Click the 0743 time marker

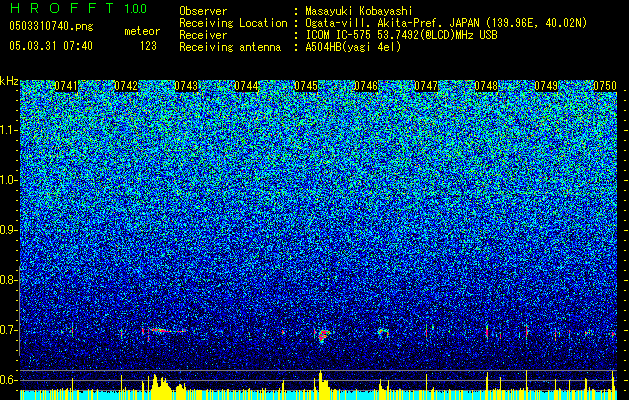pos(186,86)
